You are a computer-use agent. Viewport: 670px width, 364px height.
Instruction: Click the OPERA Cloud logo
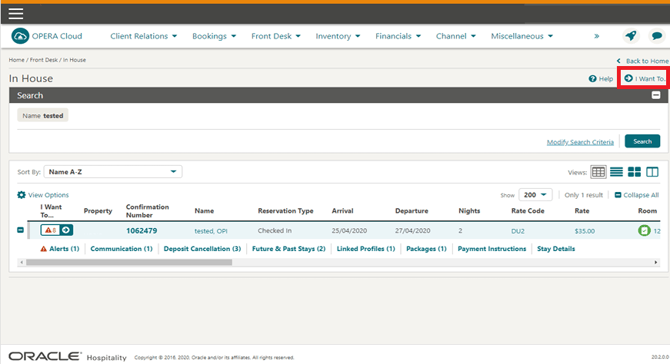coord(47,36)
